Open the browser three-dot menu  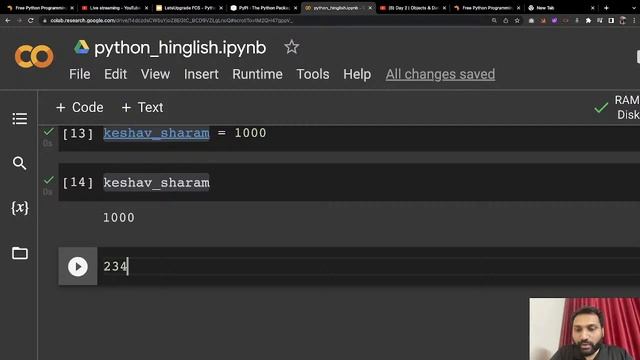click(634, 20)
